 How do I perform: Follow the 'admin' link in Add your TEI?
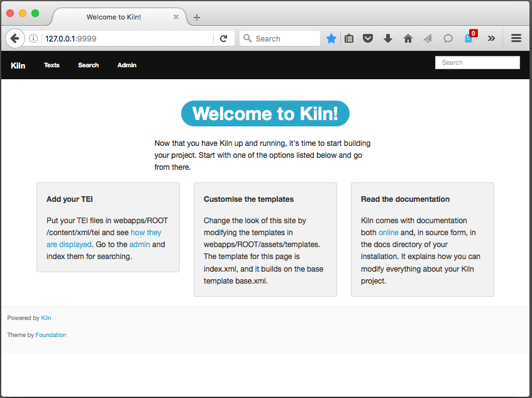[140, 245]
